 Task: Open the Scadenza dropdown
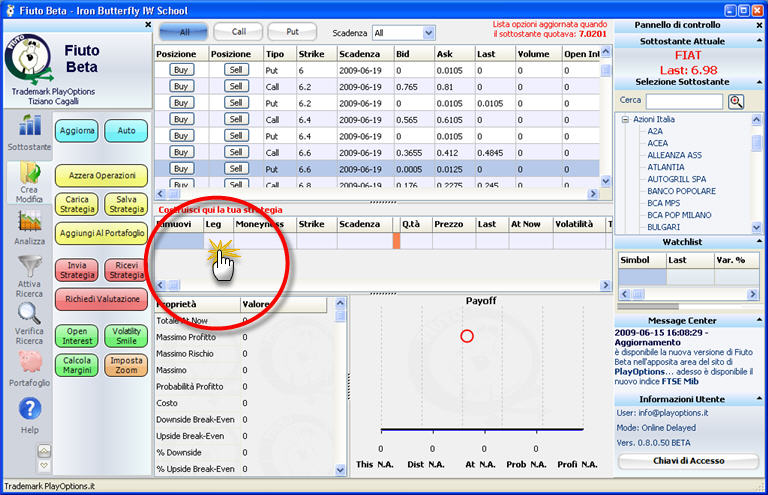coord(428,33)
